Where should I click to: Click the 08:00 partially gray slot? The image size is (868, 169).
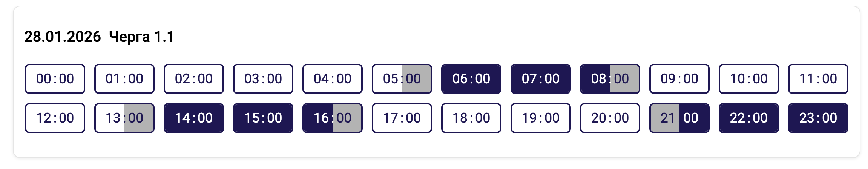pos(610,79)
